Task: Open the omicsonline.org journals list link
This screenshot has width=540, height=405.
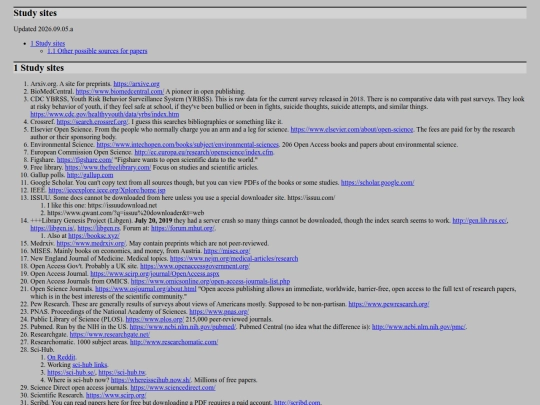Action: [210, 281]
